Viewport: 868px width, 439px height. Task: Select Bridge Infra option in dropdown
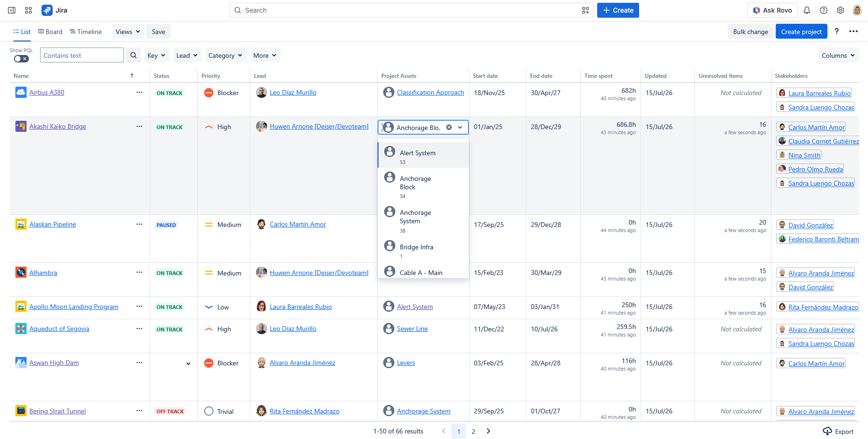coord(423,249)
